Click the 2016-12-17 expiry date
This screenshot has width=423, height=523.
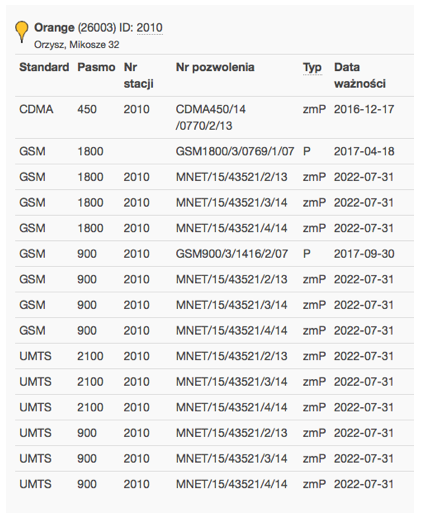coord(364,109)
